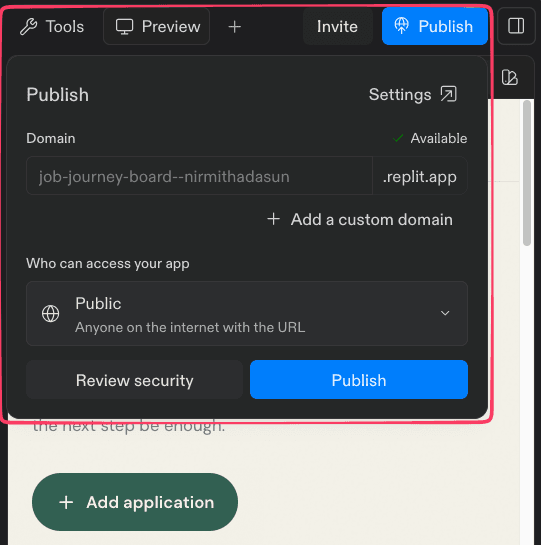This screenshot has height=545, width=541.
Task: Open publish Settings link
Action: [413, 95]
